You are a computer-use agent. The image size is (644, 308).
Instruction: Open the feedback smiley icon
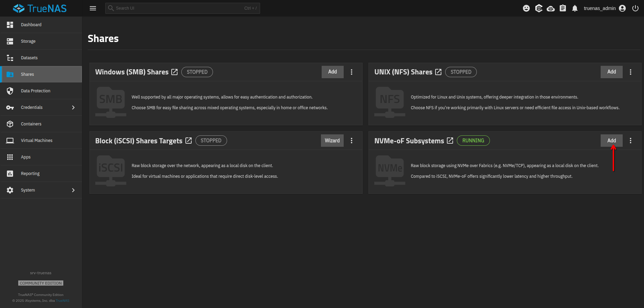point(526,8)
